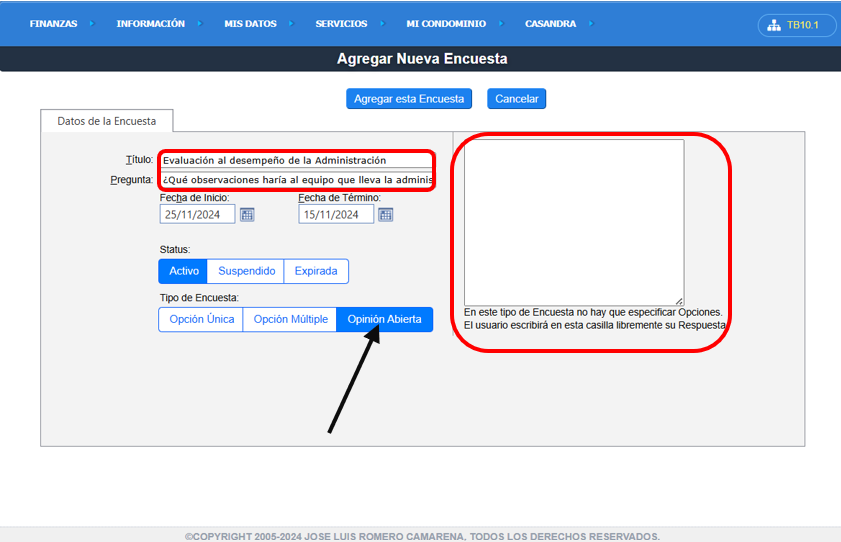Select Opinión Abierta survey type
Image resolution: width=841 pixels, height=542 pixels.
pos(384,320)
